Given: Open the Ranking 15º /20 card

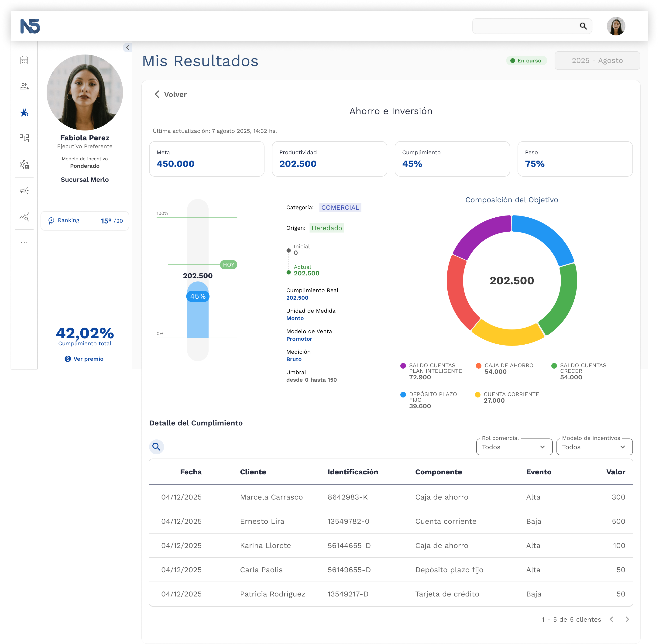Looking at the screenshot, I should pos(85,221).
